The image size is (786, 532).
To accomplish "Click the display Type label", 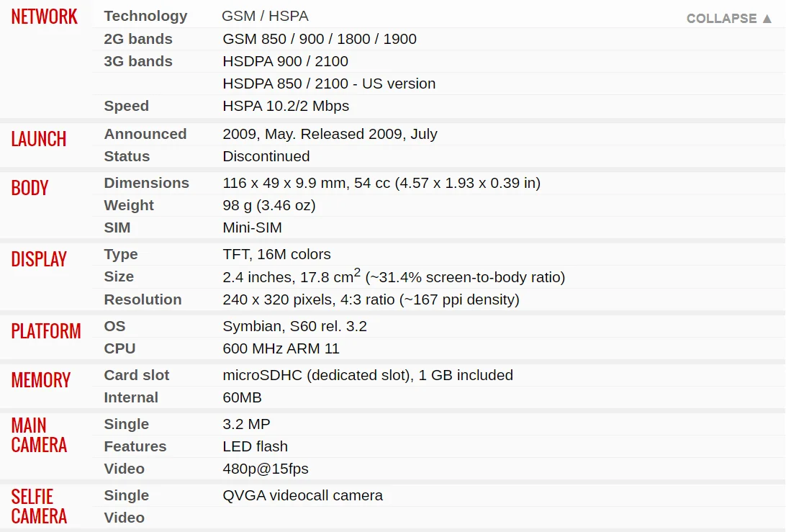I will pos(120,254).
